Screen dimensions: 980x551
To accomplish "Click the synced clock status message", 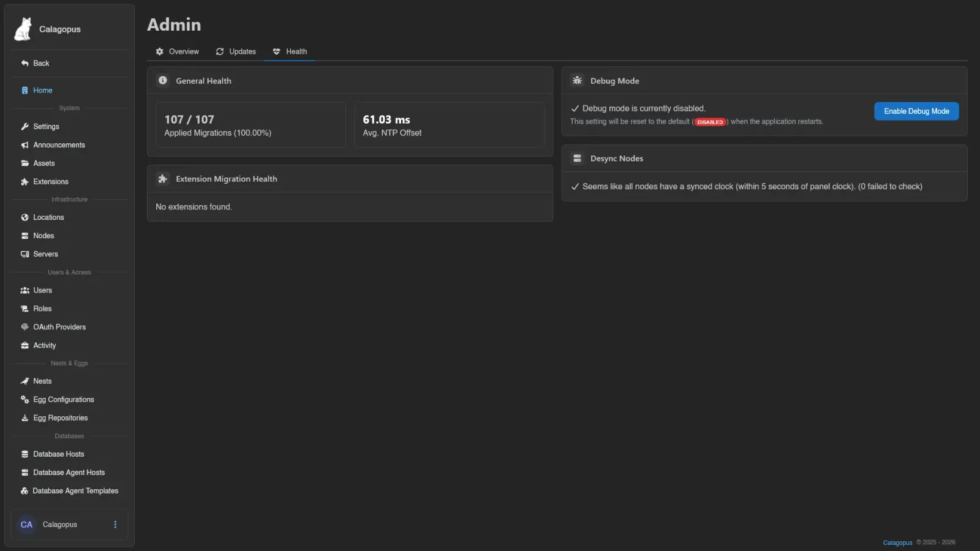I will (x=752, y=187).
